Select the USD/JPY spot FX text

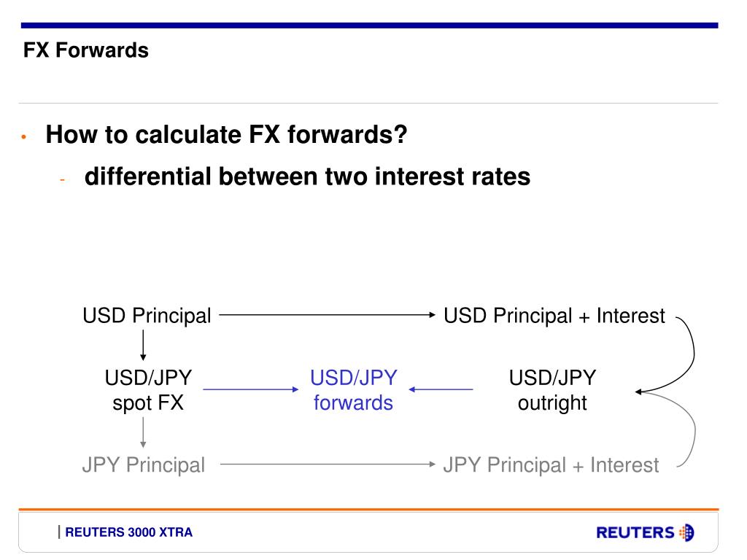tap(148, 390)
